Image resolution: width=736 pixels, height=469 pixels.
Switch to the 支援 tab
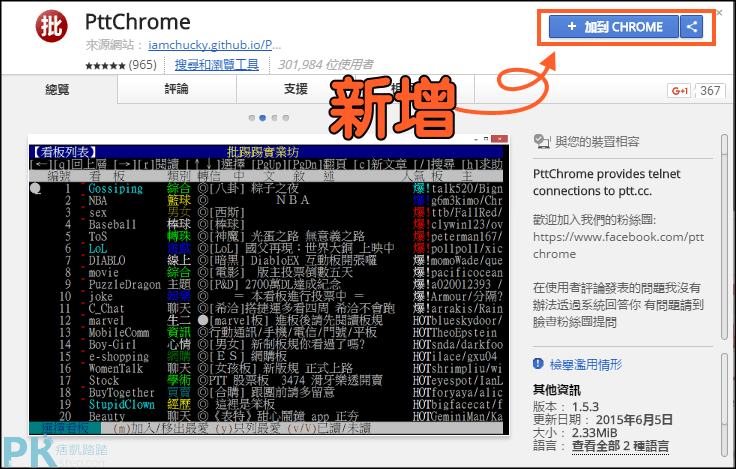[296, 89]
